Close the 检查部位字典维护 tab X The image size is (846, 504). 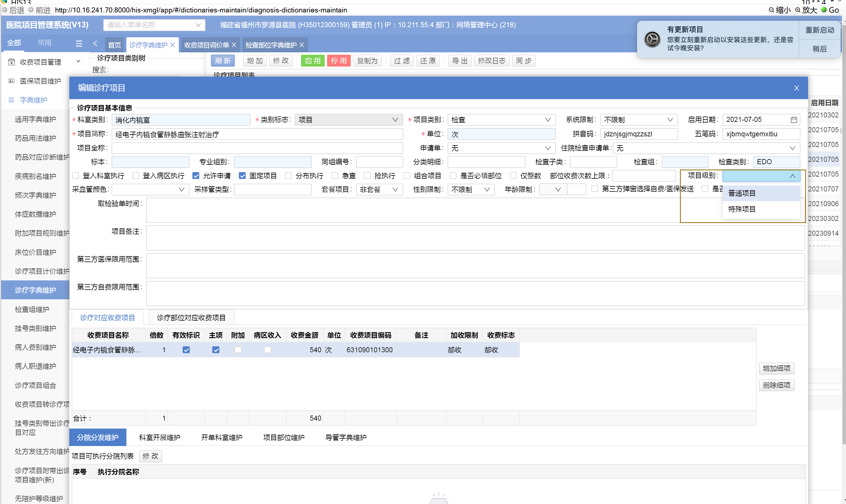(302, 45)
